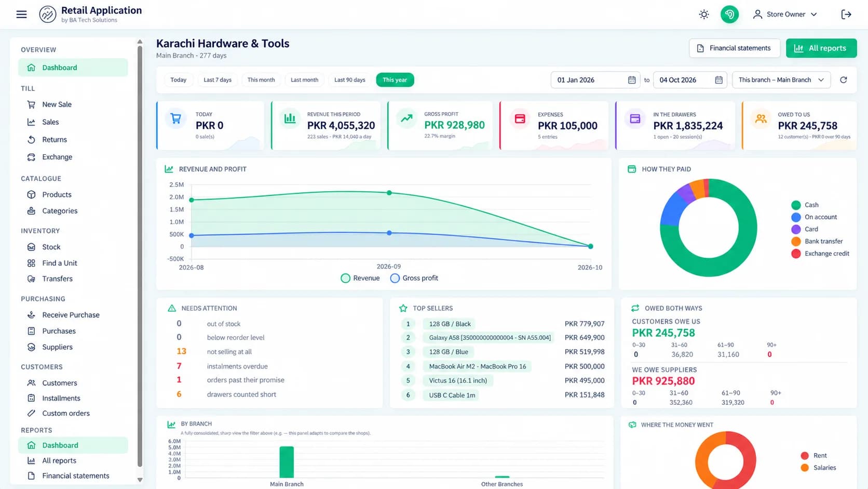Screen dimensions: 868x489
Task: Click the Rent red legend swatch
Action: tap(805, 456)
